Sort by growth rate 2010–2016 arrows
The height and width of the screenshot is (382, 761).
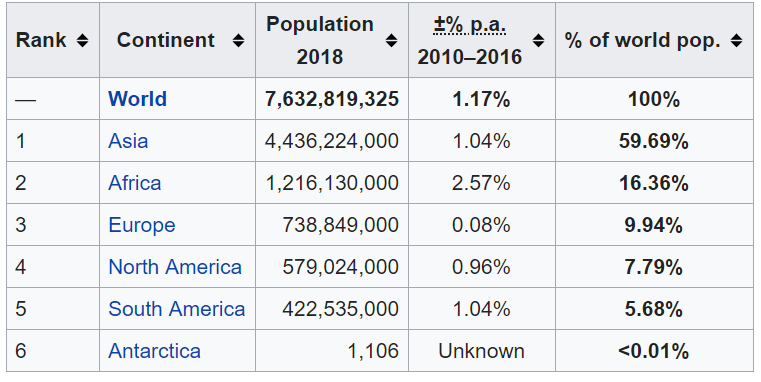538,40
